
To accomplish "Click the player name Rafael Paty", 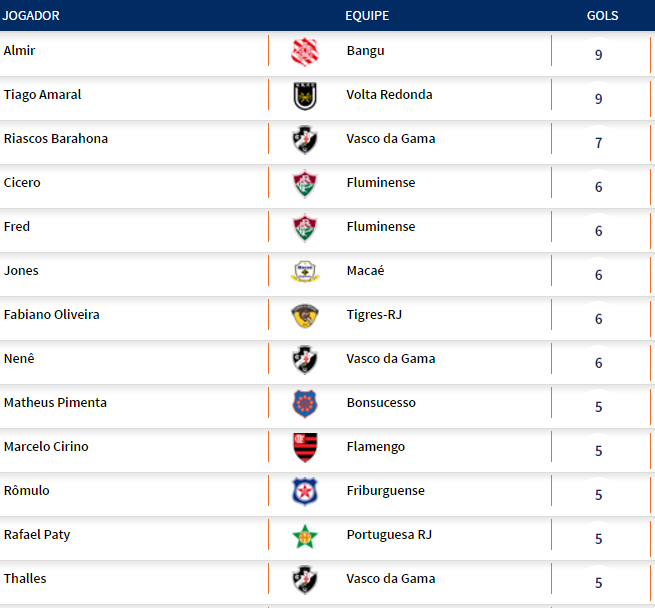I will [37, 535].
